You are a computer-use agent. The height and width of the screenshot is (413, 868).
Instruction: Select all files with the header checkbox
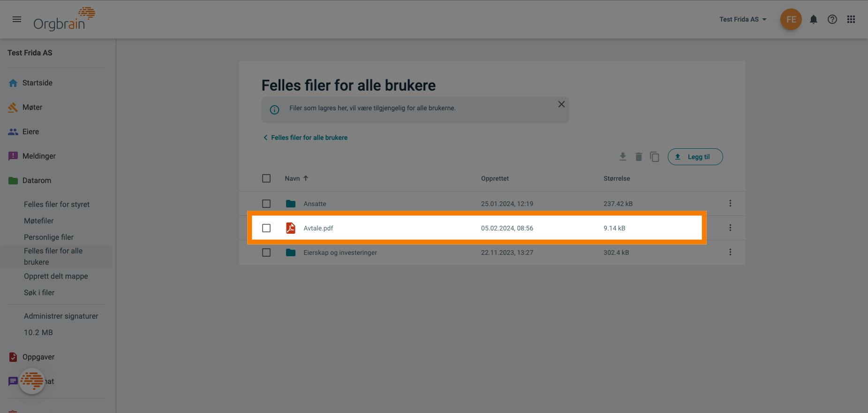pyautogui.click(x=266, y=178)
